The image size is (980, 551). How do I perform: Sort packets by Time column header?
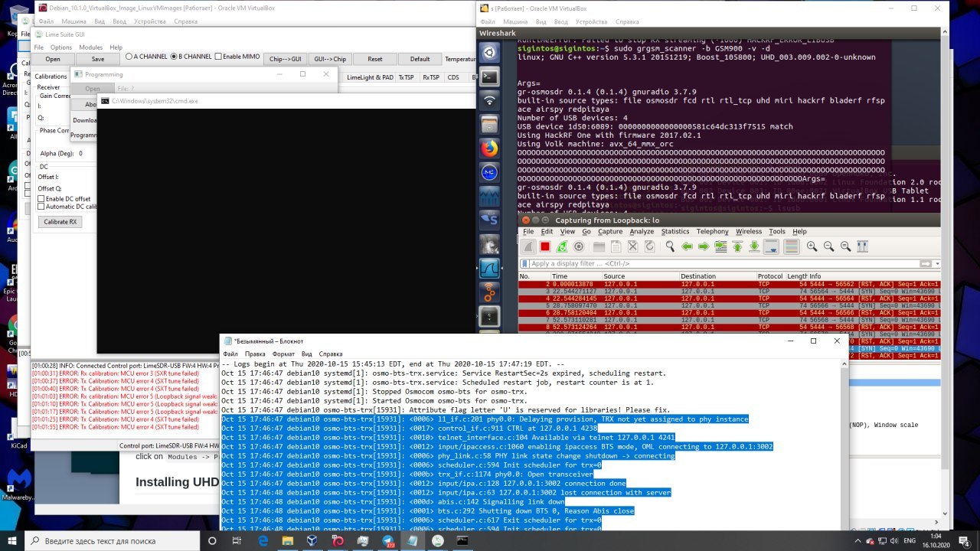tap(576, 276)
